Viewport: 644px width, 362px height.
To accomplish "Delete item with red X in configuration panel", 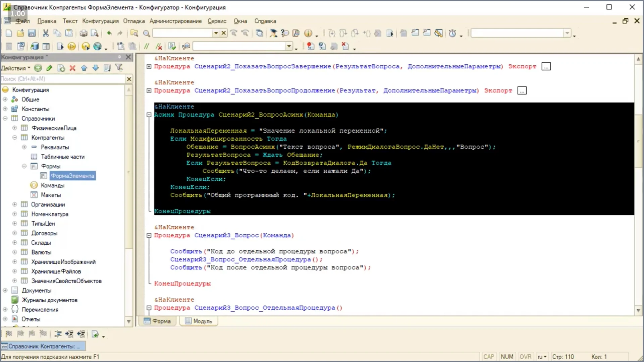I will (72, 68).
